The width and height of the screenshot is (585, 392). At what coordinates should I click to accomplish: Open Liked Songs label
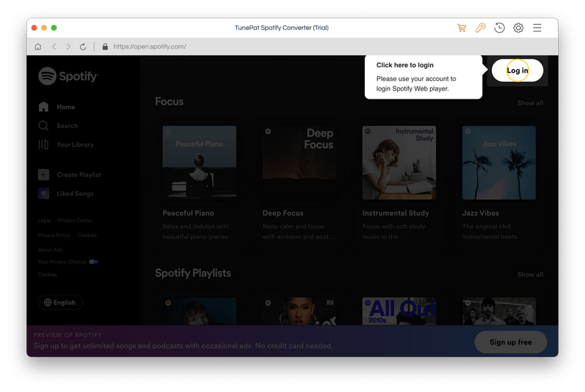[75, 194]
